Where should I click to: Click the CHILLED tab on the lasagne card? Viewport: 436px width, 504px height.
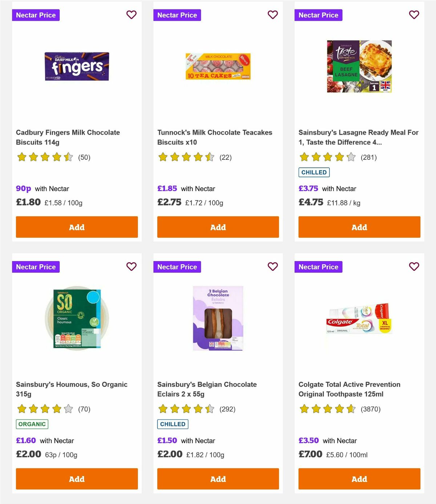coord(314,172)
